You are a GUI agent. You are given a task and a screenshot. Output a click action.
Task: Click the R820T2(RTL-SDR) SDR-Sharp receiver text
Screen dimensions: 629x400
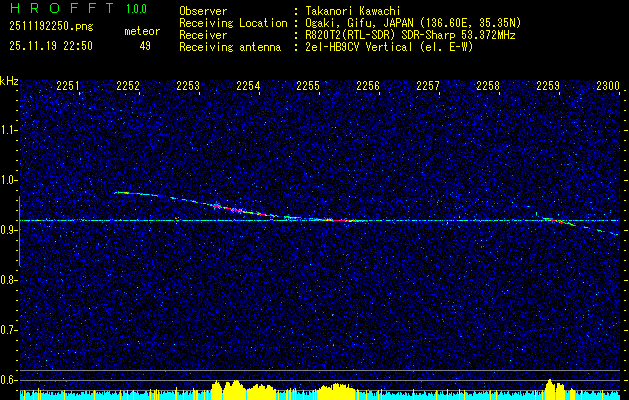coord(410,35)
